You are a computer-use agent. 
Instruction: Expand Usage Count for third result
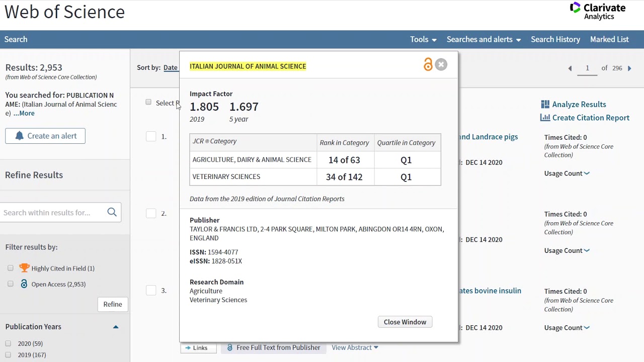pyautogui.click(x=567, y=328)
